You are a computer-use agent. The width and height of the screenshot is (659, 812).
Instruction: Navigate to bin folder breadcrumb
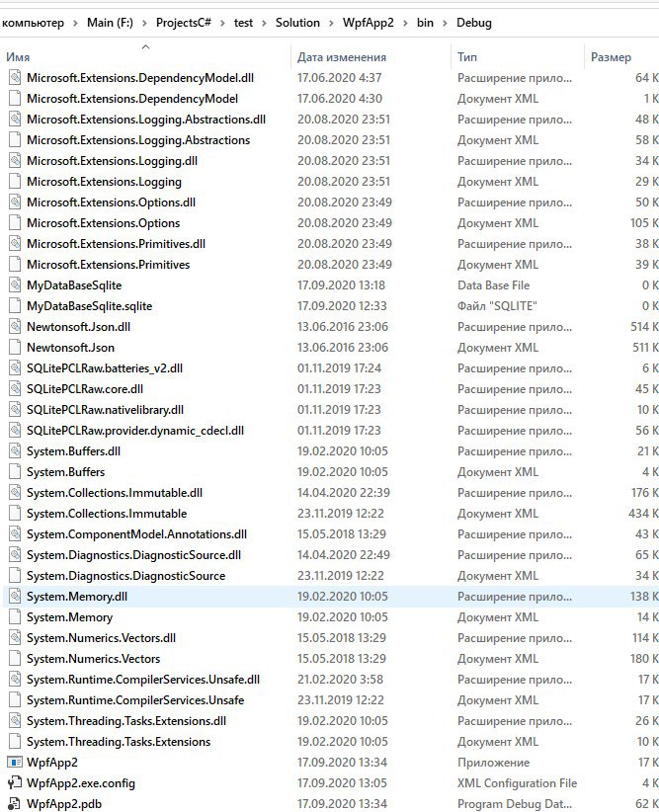coord(425,23)
